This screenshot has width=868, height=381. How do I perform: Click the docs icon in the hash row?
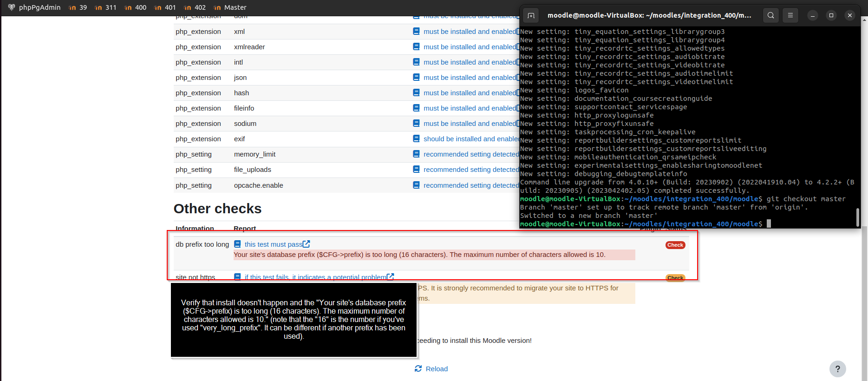(x=416, y=92)
